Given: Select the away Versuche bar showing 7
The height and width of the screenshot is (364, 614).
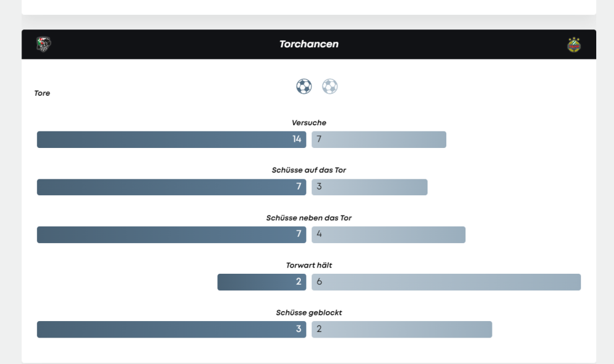Looking at the screenshot, I should pos(379,139).
